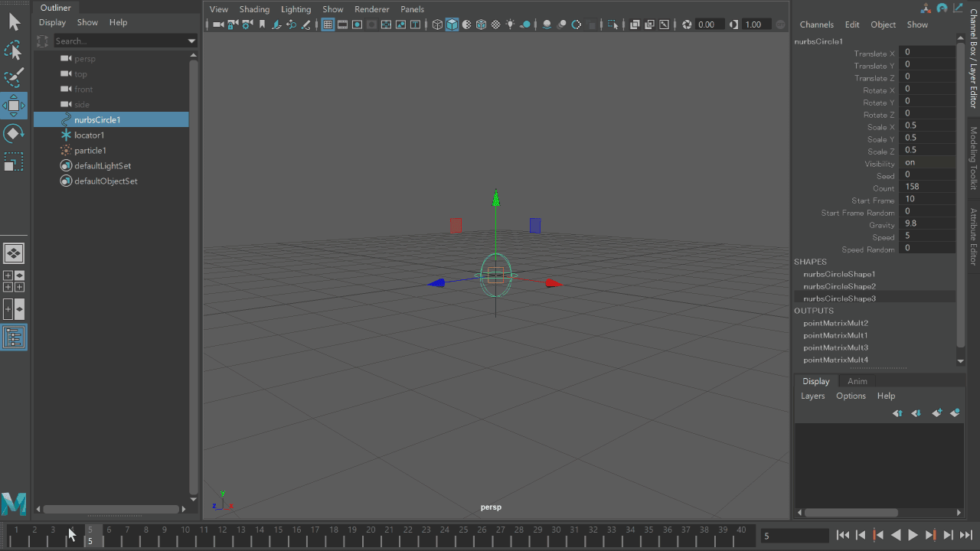Select the Rotate tool in toolbox
The height and width of the screenshot is (551, 980).
pyautogui.click(x=14, y=135)
